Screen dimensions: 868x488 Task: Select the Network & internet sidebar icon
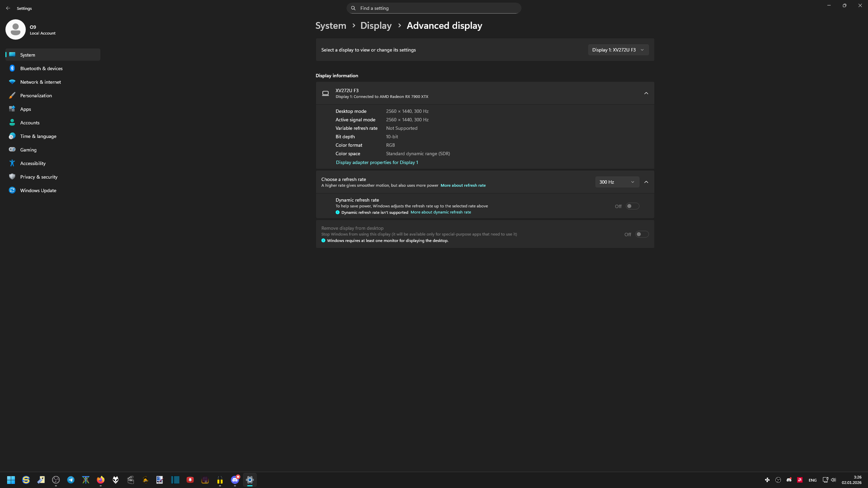pyautogui.click(x=12, y=82)
